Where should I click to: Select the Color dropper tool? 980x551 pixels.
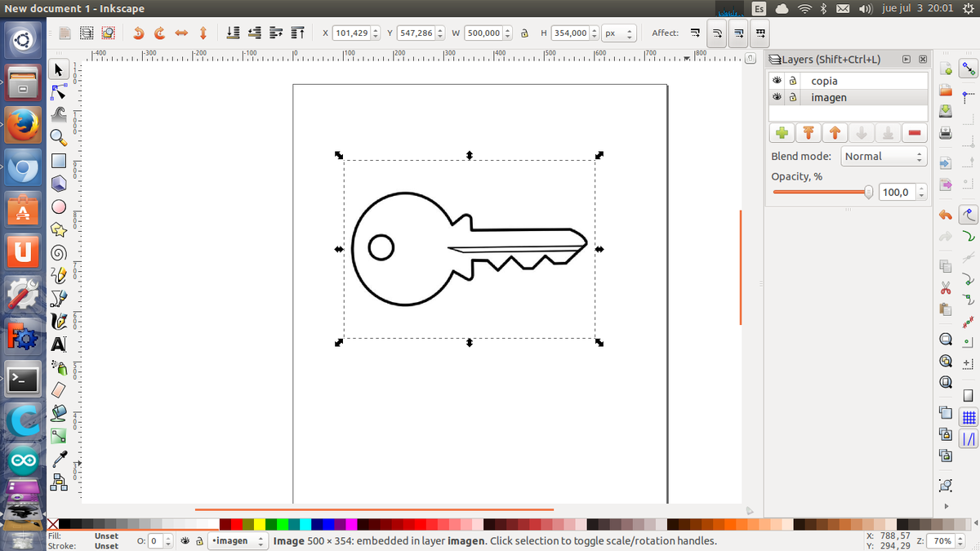(59, 458)
